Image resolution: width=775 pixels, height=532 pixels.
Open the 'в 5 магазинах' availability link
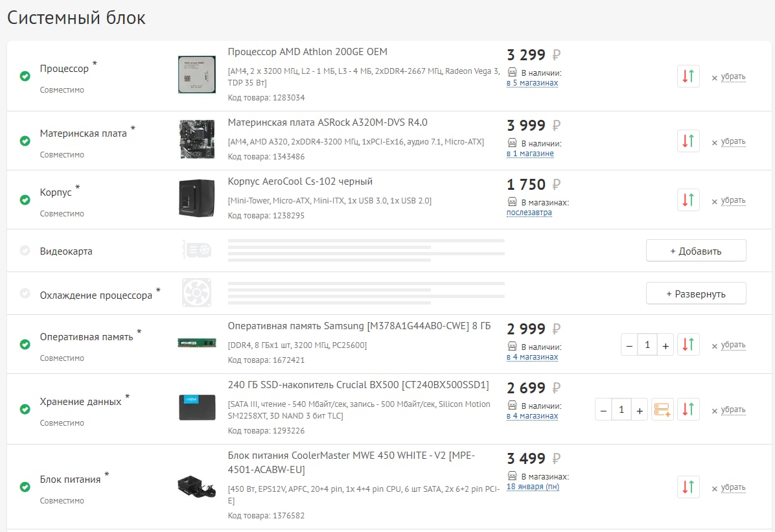pos(532,83)
